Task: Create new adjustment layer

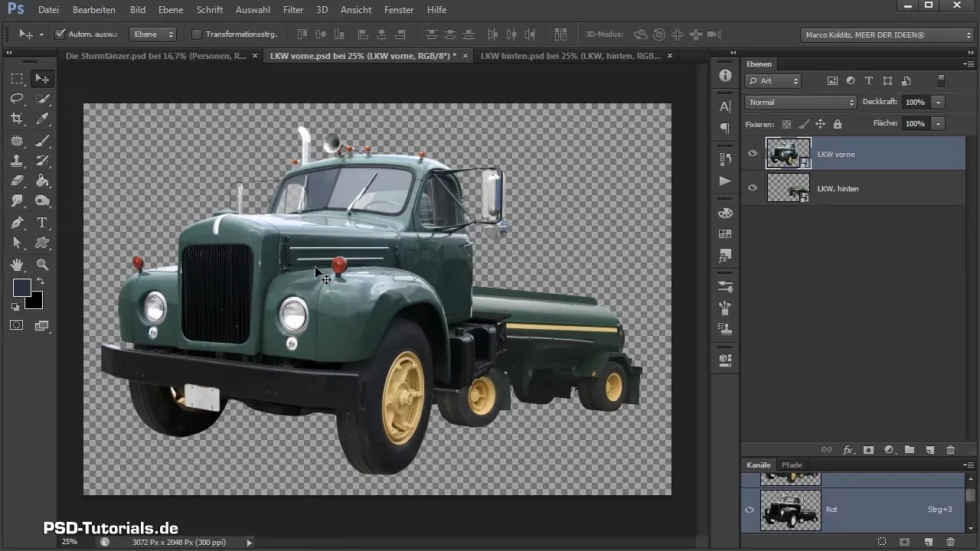Action: 889,450
